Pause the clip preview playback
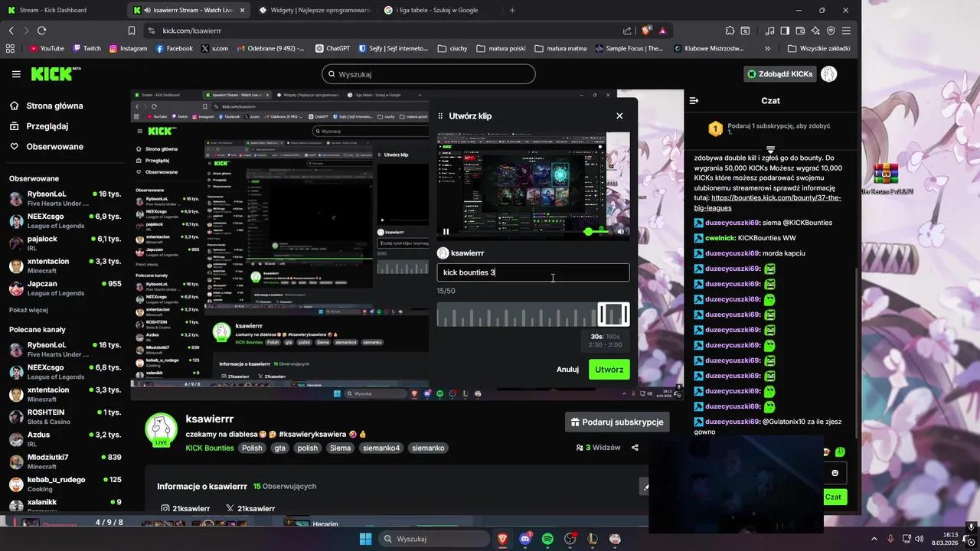Screen dimensions: 980x551 coord(446,231)
